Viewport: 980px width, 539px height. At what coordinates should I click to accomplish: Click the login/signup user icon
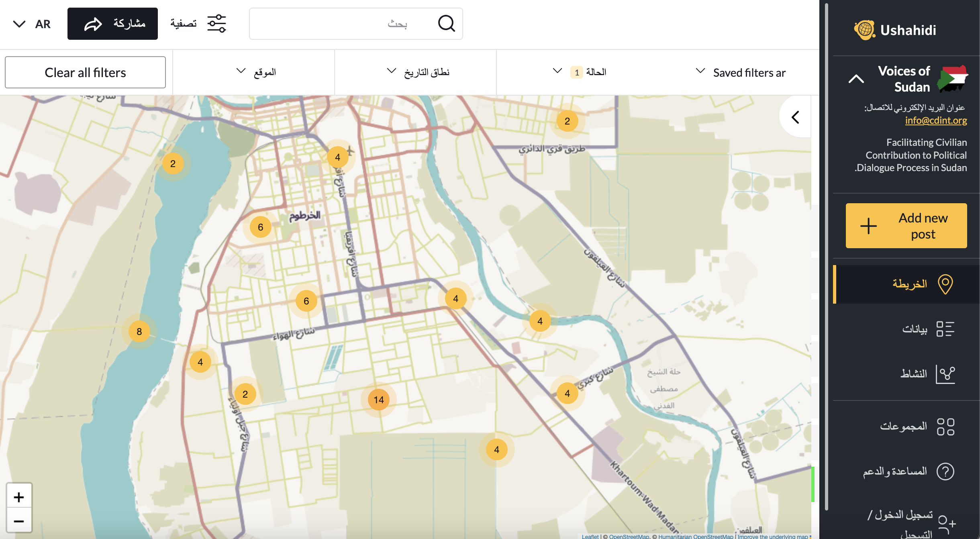(x=946, y=524)
